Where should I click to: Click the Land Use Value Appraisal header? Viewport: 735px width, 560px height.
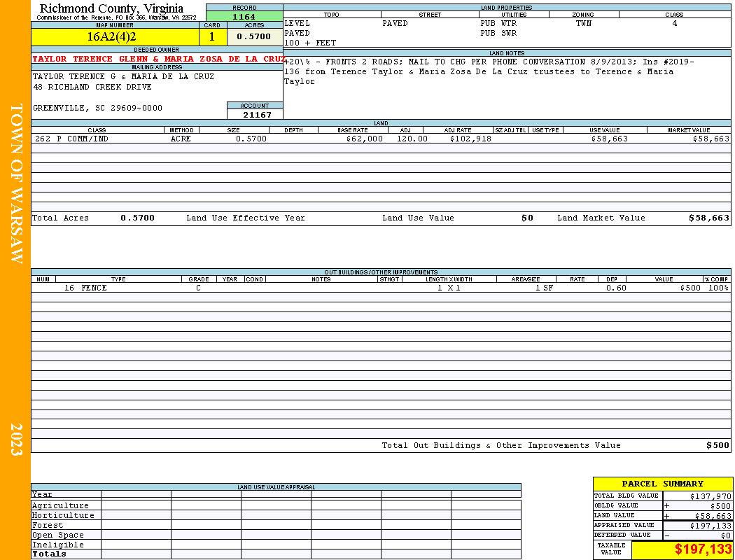click(x=276, y=487)
